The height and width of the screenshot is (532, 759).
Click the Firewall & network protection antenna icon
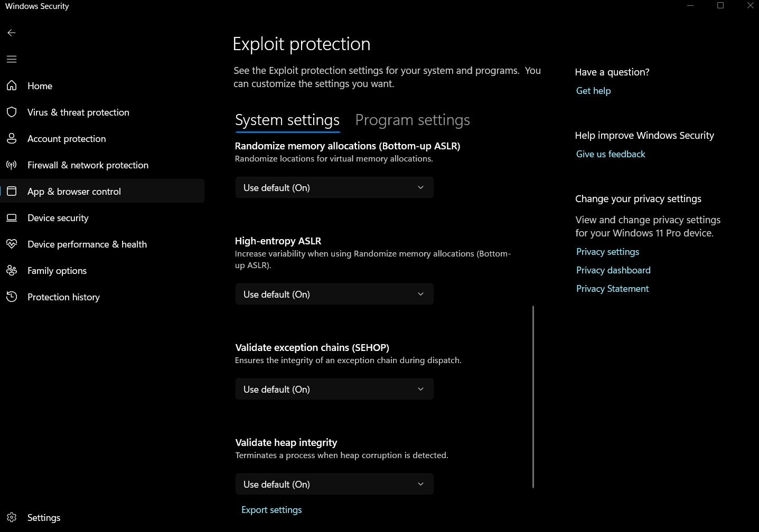[x=12, y=165]
